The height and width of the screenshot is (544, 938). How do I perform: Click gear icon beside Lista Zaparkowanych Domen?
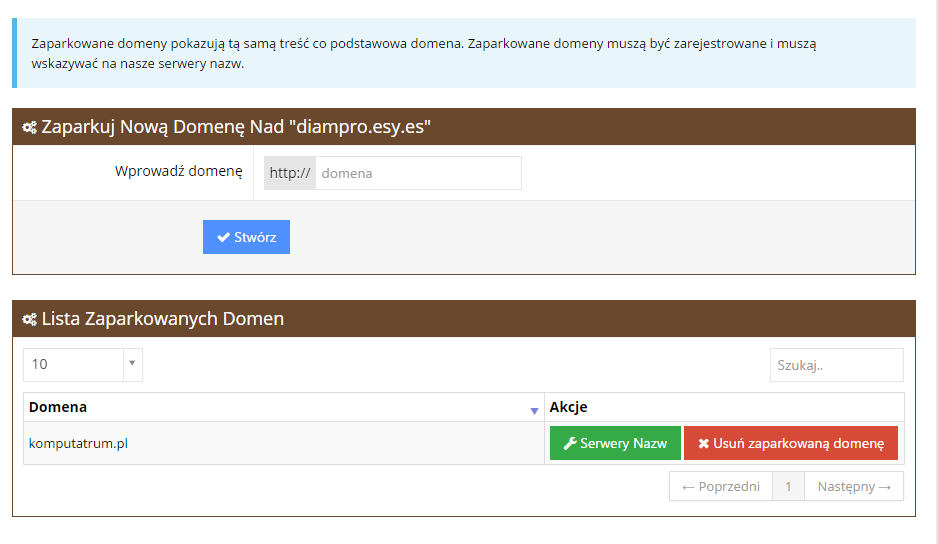click(x=29, y=319)
